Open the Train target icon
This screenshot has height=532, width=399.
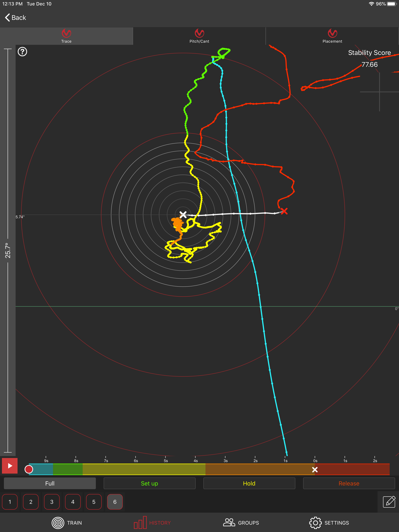(58, 523)
